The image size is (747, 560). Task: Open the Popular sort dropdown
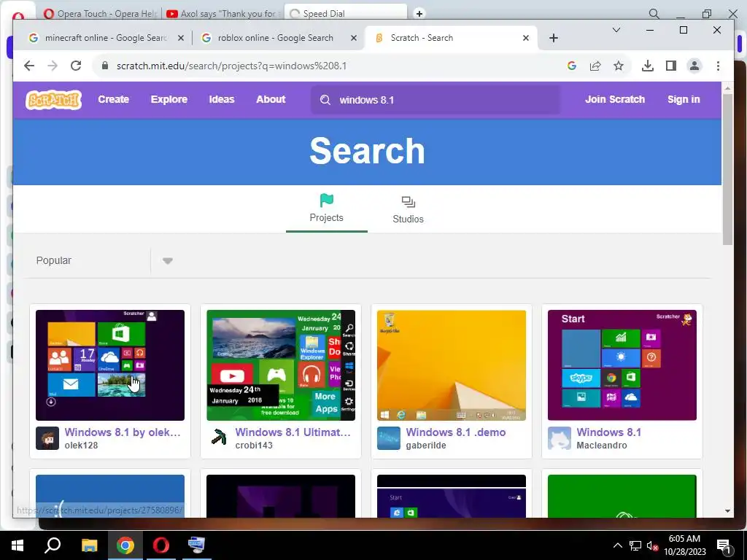(x=167, y=260)
